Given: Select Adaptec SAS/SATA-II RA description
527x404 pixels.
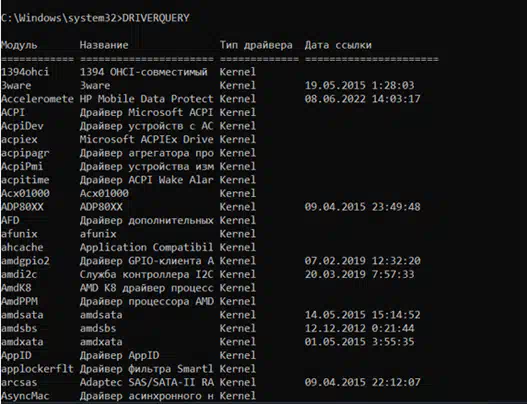Looking at the screenshot, I should (x=147, y=382).
